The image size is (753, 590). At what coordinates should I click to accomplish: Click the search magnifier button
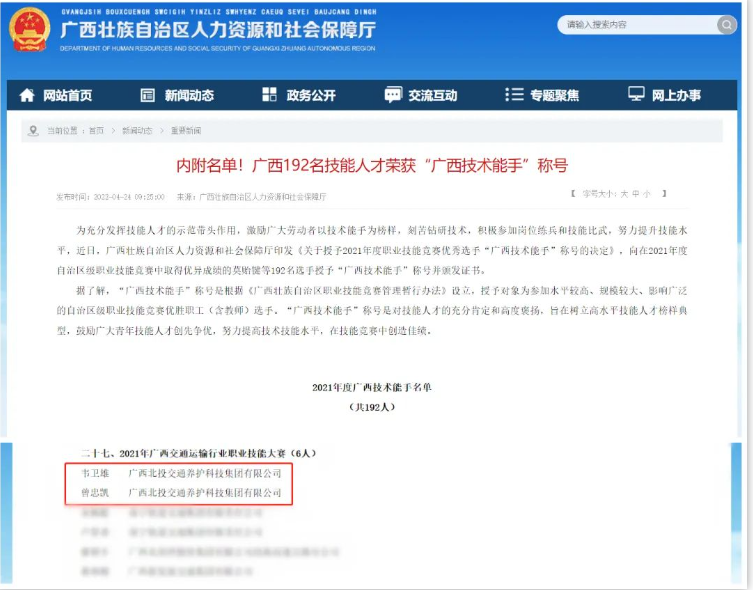click(727, 24)
